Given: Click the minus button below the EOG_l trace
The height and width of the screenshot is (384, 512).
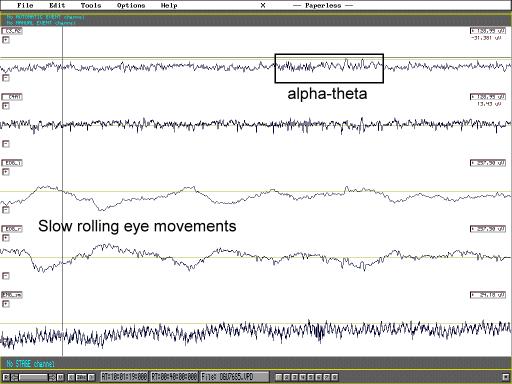Looking at the screenshot, I should 6,210.
